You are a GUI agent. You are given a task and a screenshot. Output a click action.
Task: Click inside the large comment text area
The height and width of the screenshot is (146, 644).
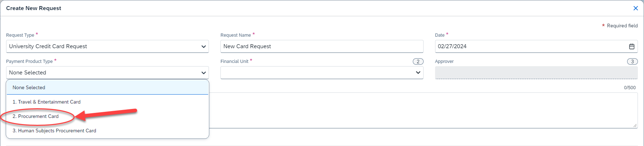pyautogui.click(x=423, y=110)
